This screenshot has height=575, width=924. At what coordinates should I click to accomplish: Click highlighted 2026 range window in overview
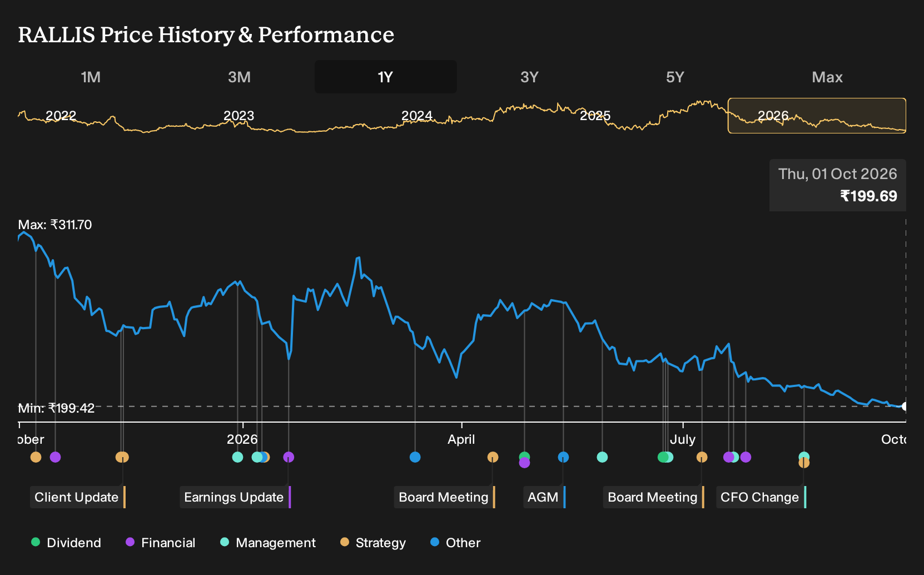click(x=817, y=116)
